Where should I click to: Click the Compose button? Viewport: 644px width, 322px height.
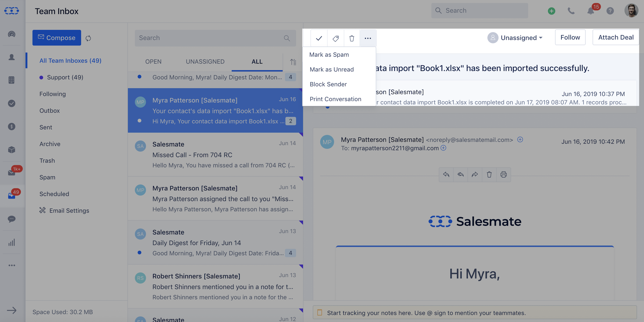(x=57, y=38)
